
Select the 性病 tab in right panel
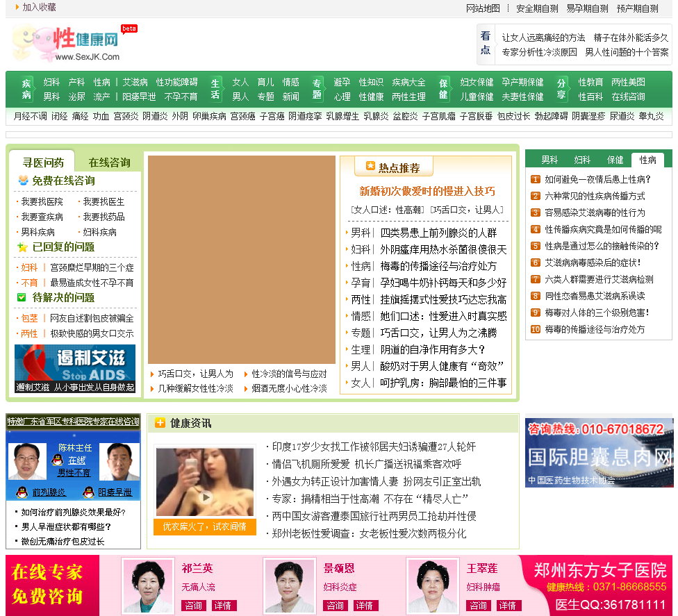[647, 160]
